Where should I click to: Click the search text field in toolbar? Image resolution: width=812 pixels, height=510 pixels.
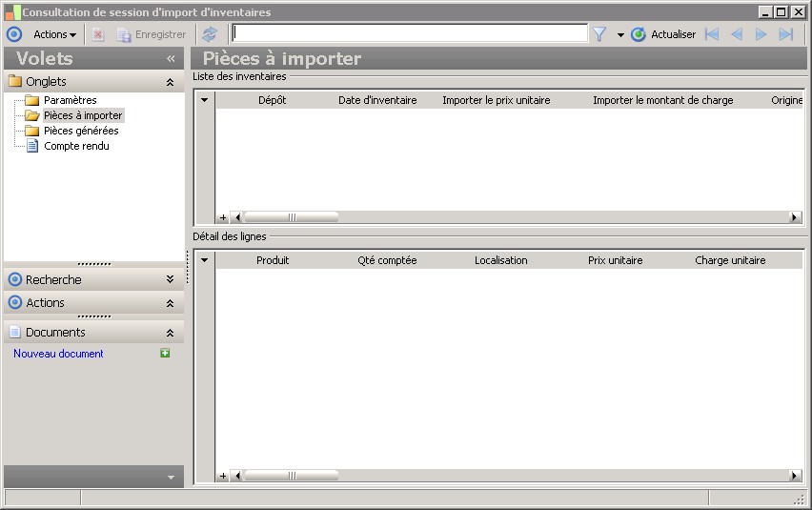click(x=410, y=34)
